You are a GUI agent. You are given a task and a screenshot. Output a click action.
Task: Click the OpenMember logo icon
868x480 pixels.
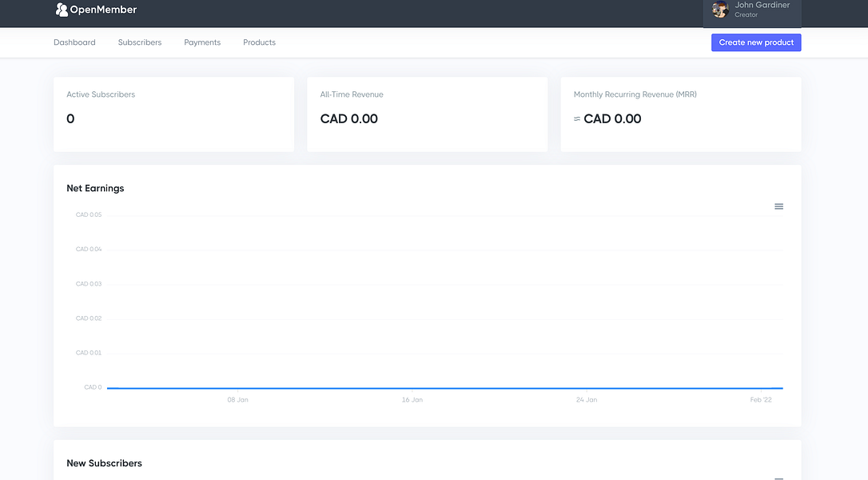point(62,10)
